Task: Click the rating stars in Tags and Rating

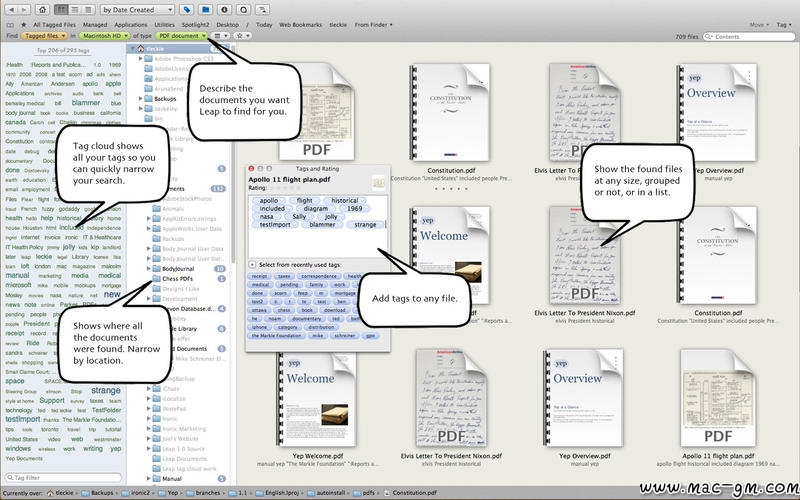Action: [288, 188]
